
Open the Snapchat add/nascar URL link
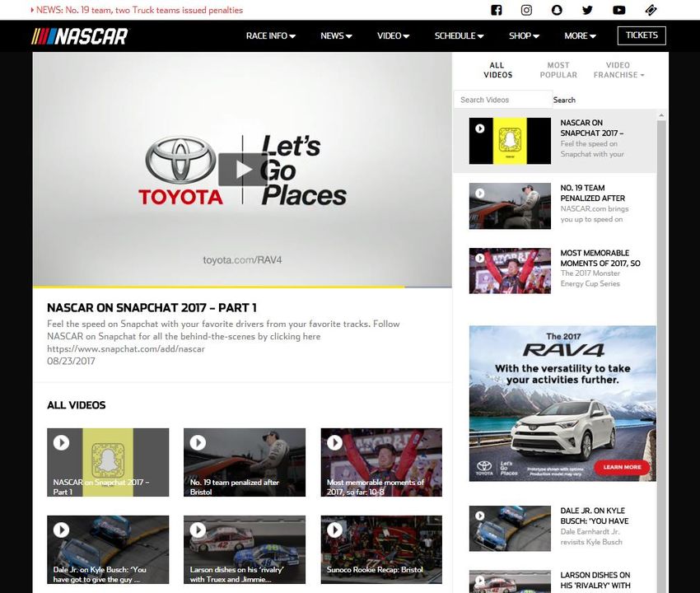pos(126,348)
